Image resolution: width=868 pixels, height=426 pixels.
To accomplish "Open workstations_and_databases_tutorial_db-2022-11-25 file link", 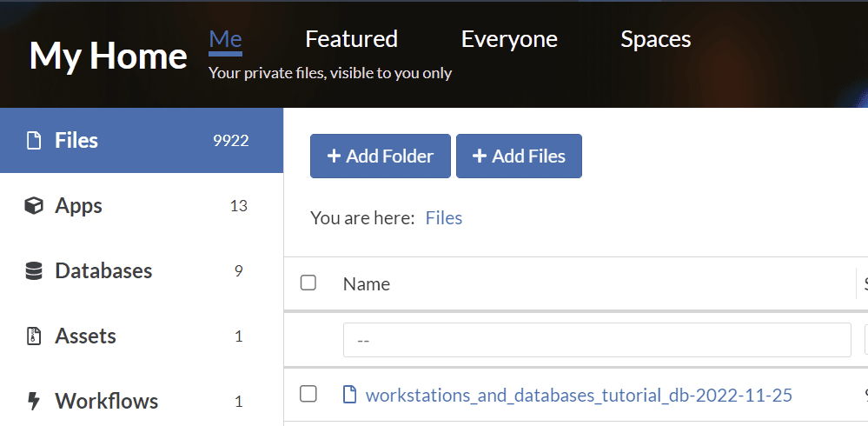I will point(579,396).
